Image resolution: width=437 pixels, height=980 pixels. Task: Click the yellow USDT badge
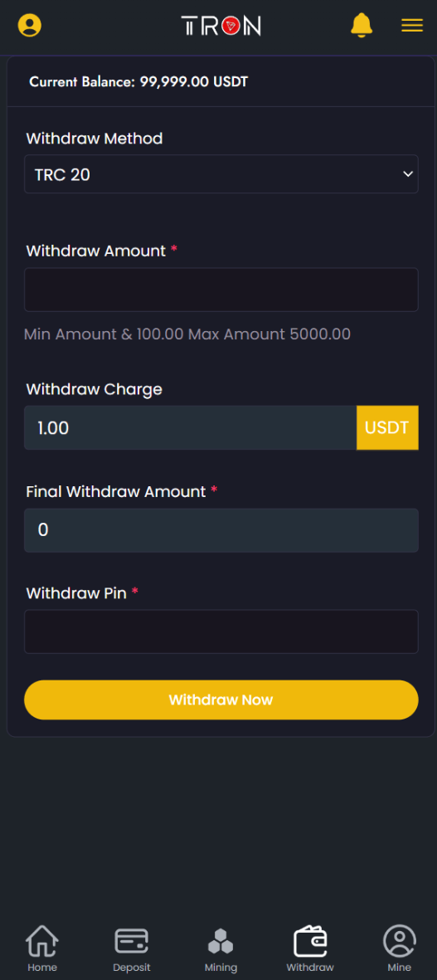click(387, 427)
